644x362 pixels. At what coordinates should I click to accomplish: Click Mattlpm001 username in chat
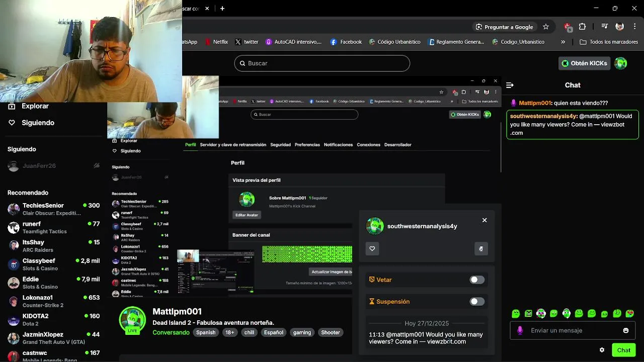(535, 103)
